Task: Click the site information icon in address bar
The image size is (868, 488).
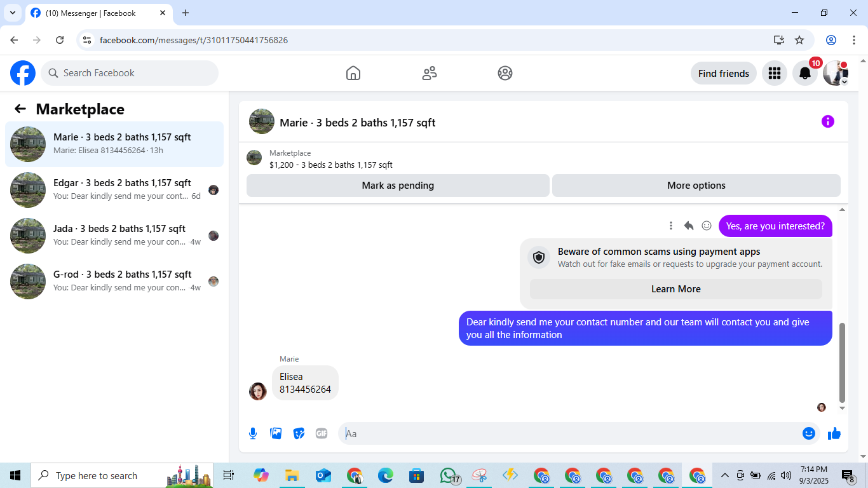Action: coord(88,40)
